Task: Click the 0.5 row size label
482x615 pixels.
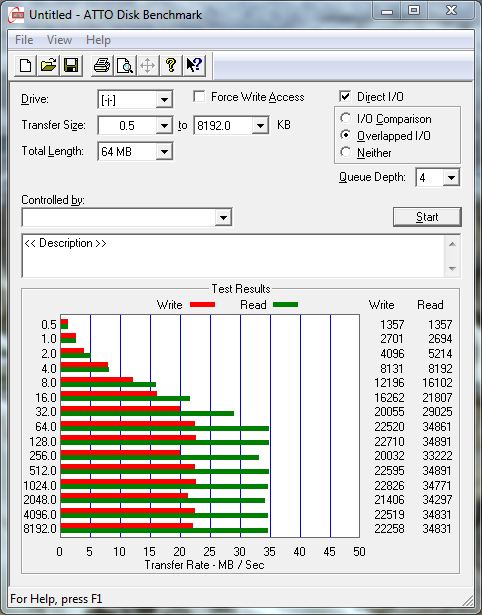Action: (x=49, y=324)
